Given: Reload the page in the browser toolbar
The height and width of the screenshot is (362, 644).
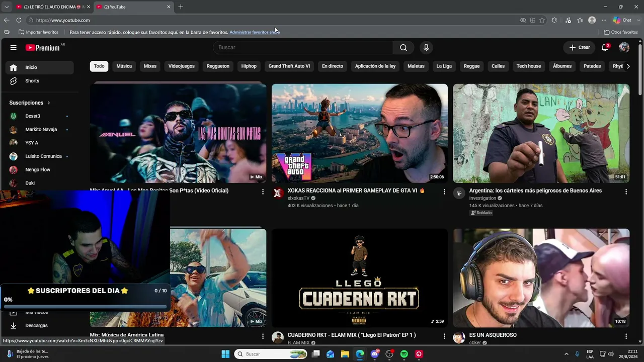Looking at the screenshot, I should click(x=19, y=20).
